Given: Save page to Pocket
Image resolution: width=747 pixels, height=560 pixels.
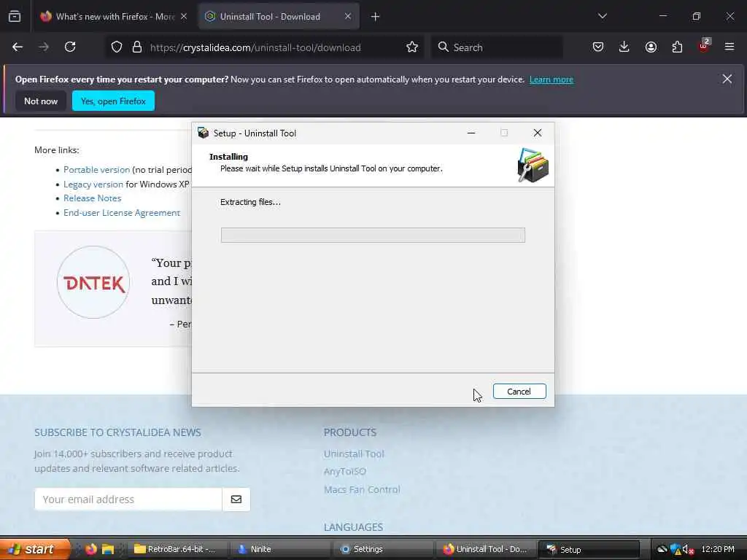Looking at the screenshot, I should [598, 47].
